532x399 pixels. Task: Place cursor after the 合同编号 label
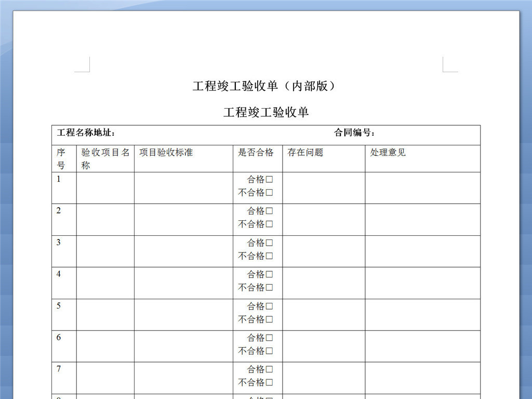click(377, 133)
